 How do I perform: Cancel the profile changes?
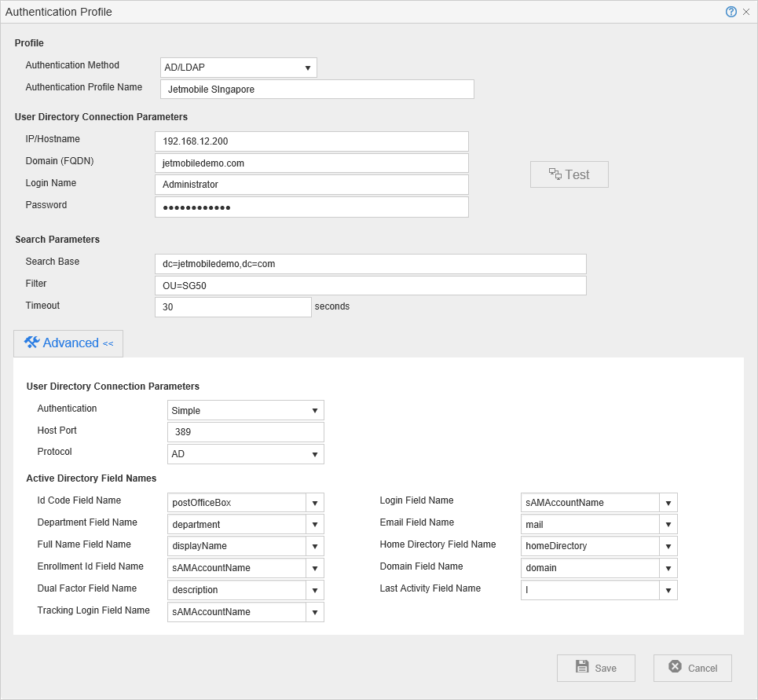692,668
